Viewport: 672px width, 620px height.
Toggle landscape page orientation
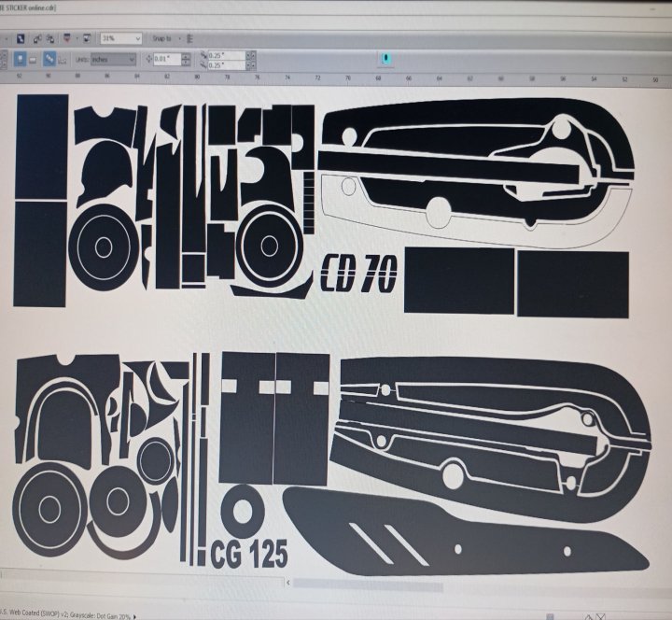(33, 60)
